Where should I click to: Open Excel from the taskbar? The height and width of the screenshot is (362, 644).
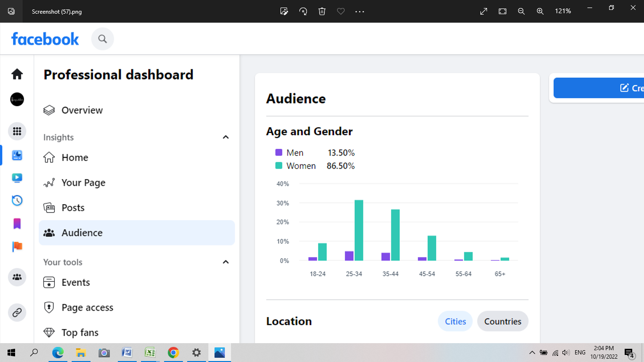[x=150, y=353]
